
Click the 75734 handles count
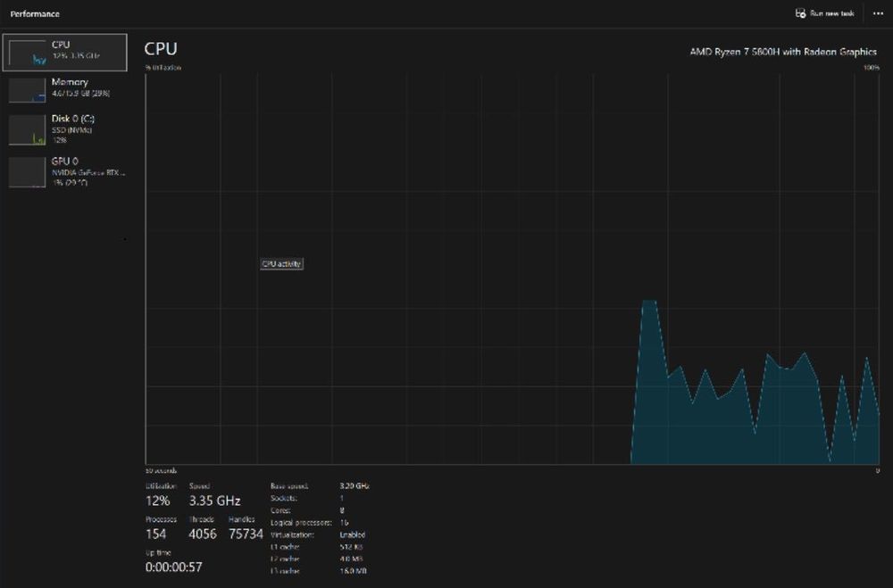coord(246,534)
